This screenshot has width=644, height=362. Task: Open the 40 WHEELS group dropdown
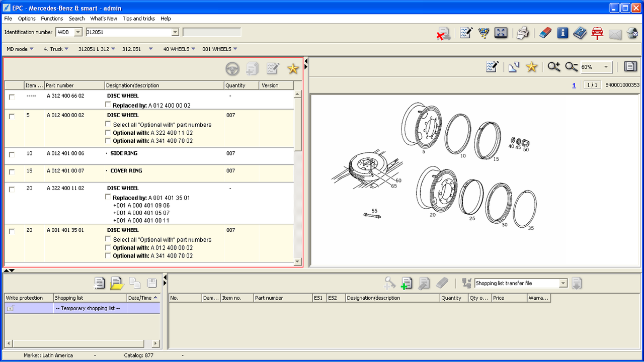(x=179, y=49)
